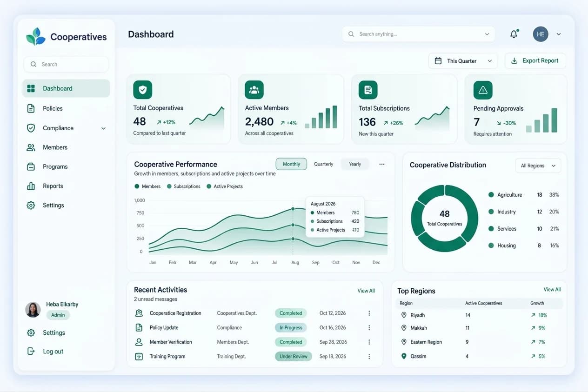The width and height of the screenshot is (588, 392).
Task: Click the Cooperatives leaf logo
Action: pos(35,36)
